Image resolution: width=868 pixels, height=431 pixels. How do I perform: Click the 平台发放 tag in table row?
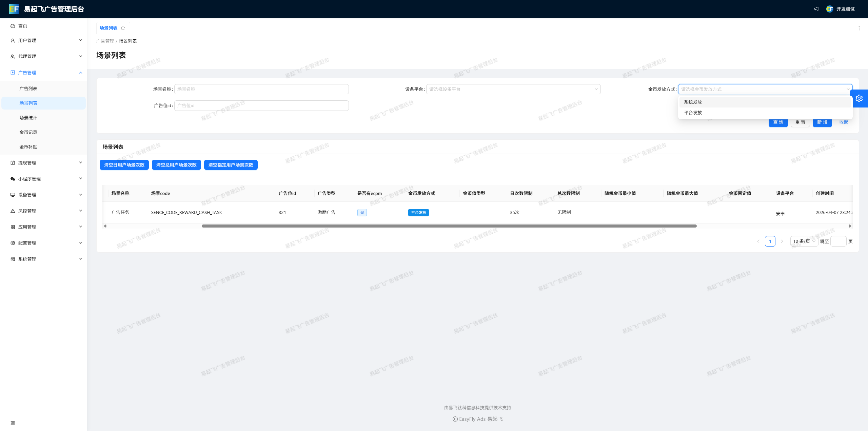[x=418, y=213]
